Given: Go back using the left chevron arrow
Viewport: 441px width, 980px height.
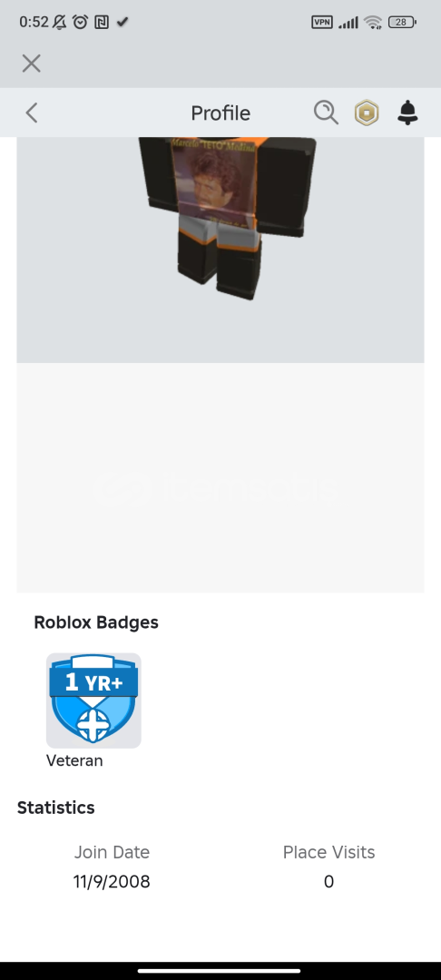Looking at the screenshot, I should point(31,113).
